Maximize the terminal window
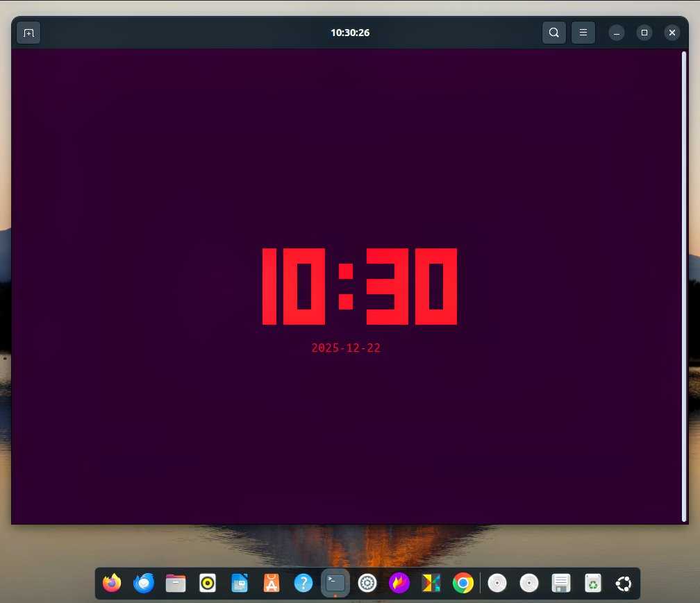The height and width of the screenshot is (603, 700). [x=644, y=33]
